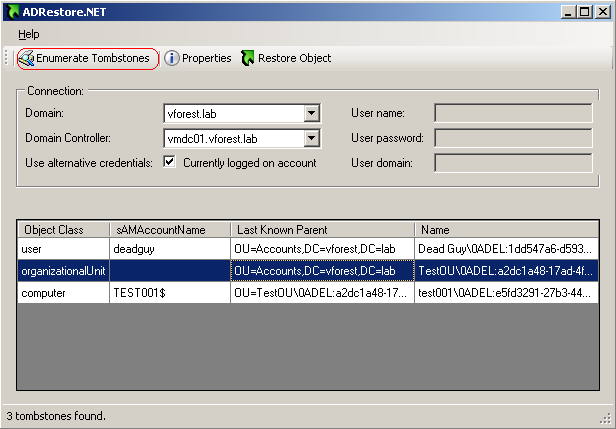The width and height of the screenshot is (616, 429).
Task: Open the Domain Controller dropdown arrow
Action: tap(312, 138)
